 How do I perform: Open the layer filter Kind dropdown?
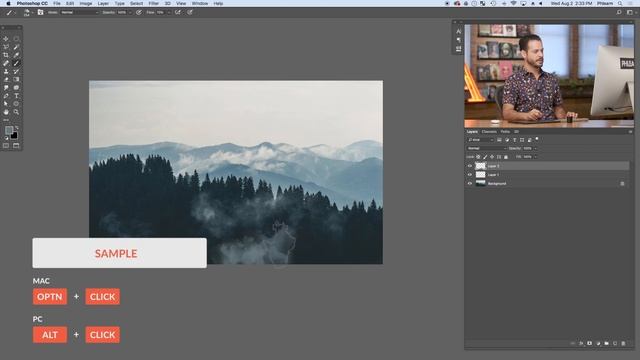point(481,140)
